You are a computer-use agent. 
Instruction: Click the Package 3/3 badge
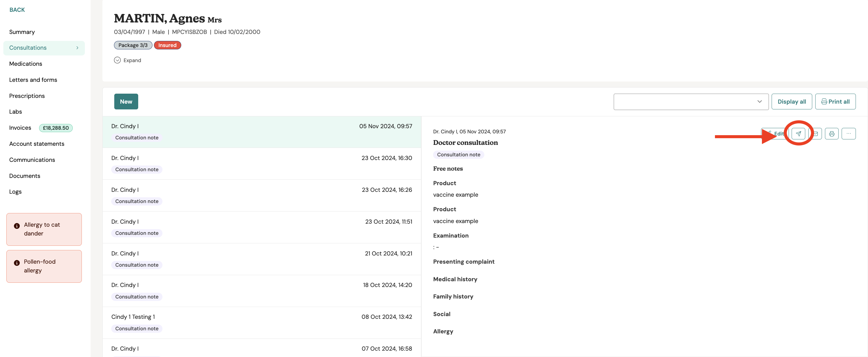click(x=133, y=45)
